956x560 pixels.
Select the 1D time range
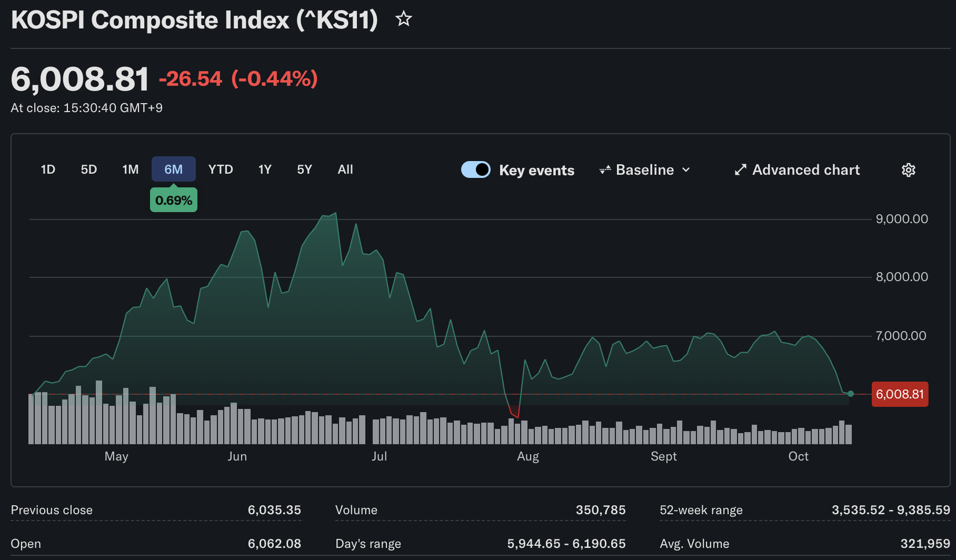coord(48,169)
